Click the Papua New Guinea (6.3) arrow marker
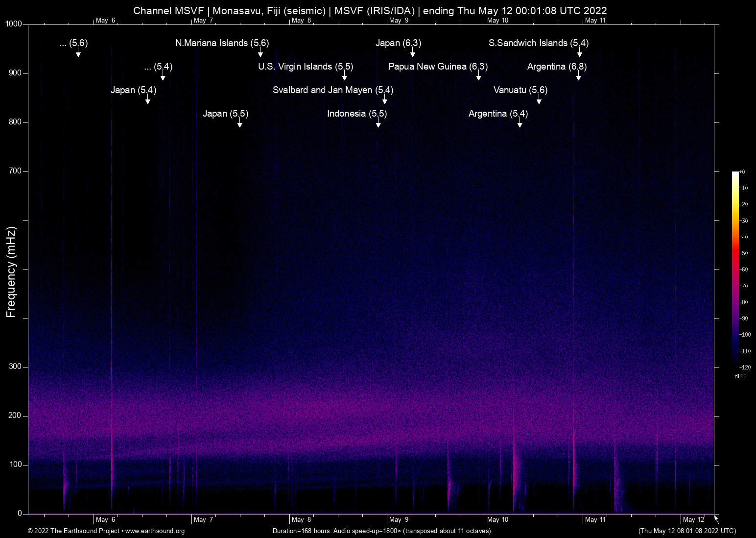 click(x=479, y=77)
